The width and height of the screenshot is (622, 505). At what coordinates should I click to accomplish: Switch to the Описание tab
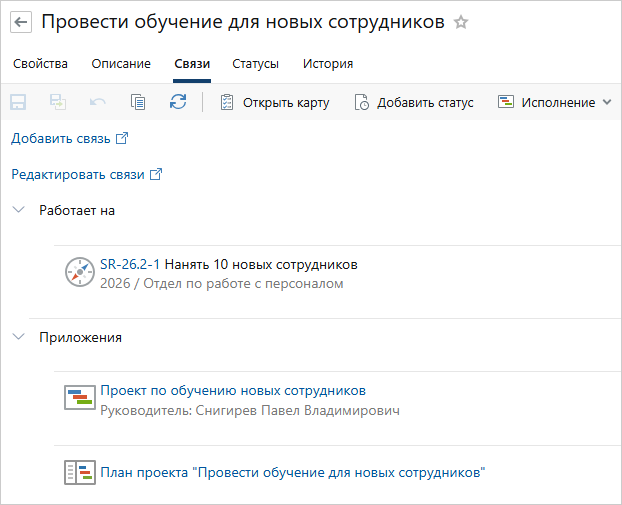click(121, 64)
